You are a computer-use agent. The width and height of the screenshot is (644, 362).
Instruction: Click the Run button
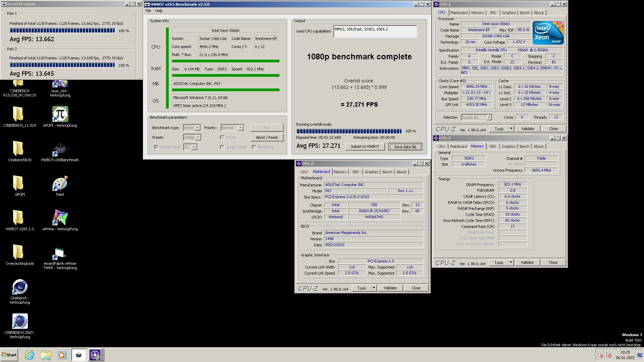[x=267, y=128]
